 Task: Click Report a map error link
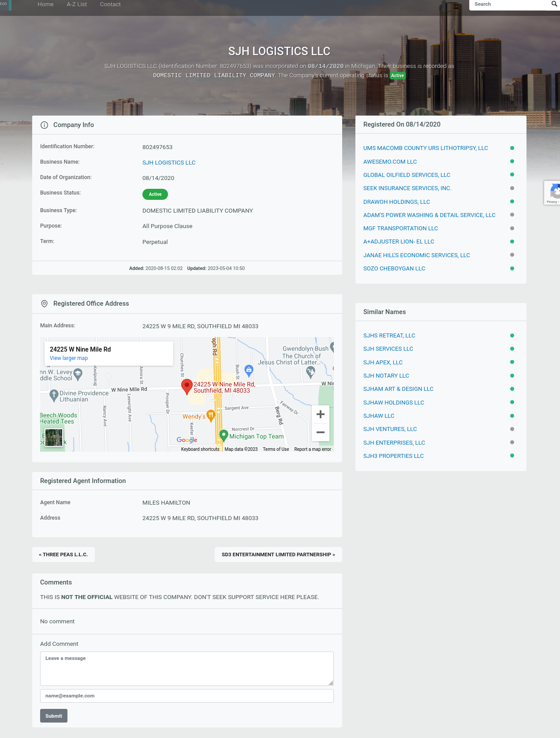coord(313,449)
